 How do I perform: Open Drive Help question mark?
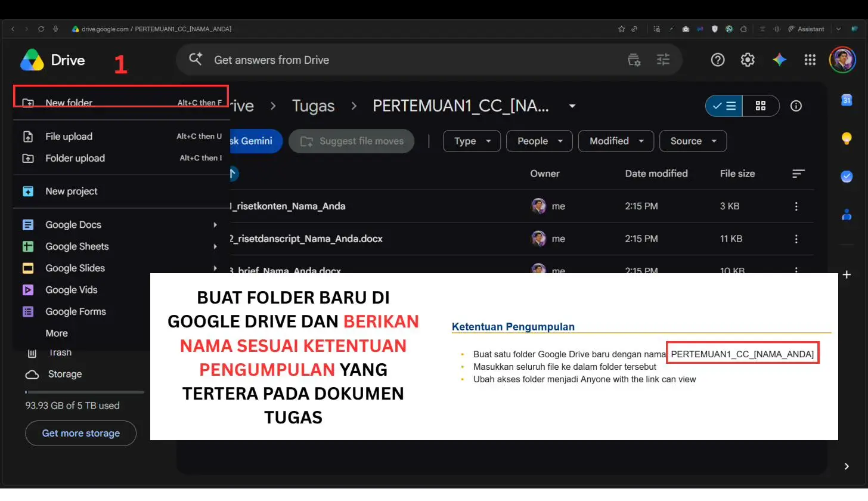(718, 60)
